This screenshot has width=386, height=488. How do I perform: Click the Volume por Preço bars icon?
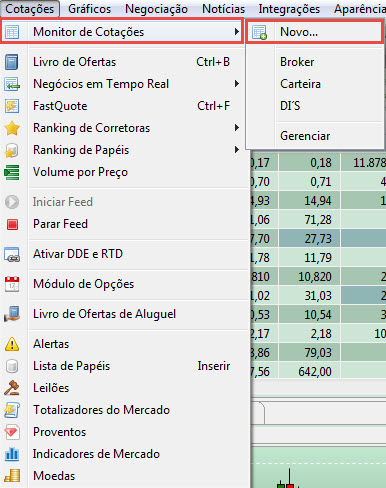point(12,172)
